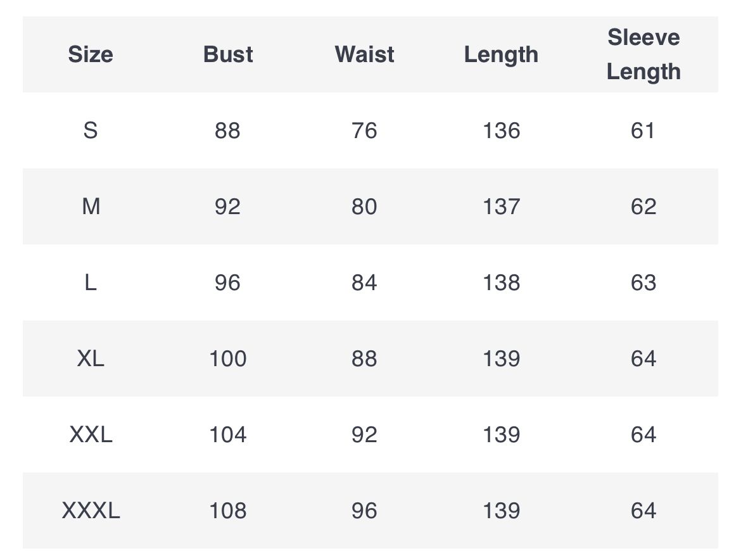Click the Size column header
741x560 pixels.
tap(91, 54)
